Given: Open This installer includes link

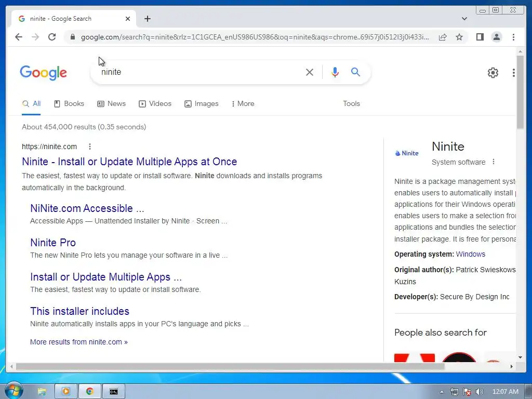Looking at the screenshot, I should (x=79, y=311).
